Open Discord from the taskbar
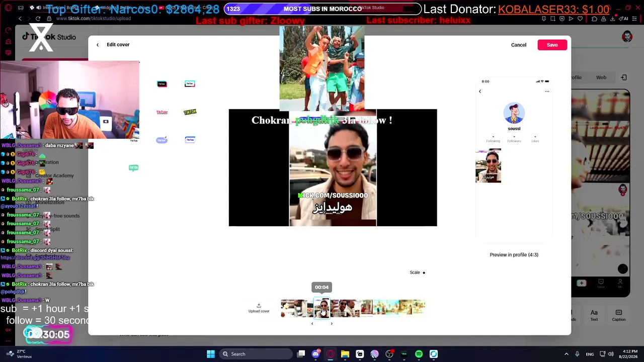This screenshot has height=362, width=644. point(316,354)
